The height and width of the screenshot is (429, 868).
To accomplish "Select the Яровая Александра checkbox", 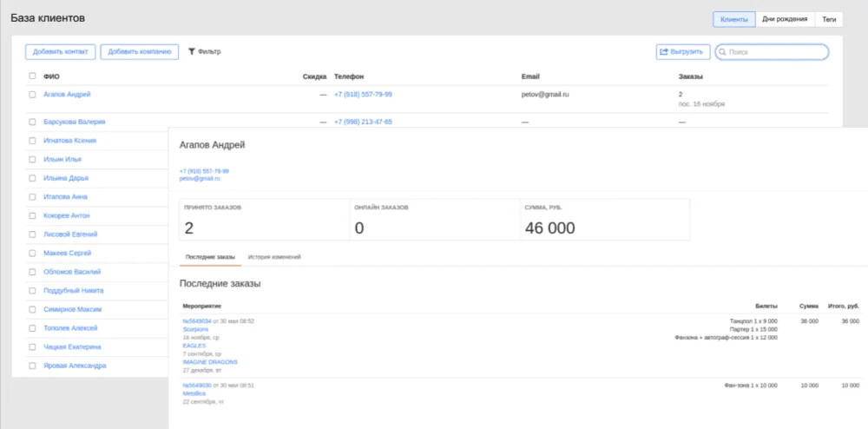I will click(x=33, y=366).
